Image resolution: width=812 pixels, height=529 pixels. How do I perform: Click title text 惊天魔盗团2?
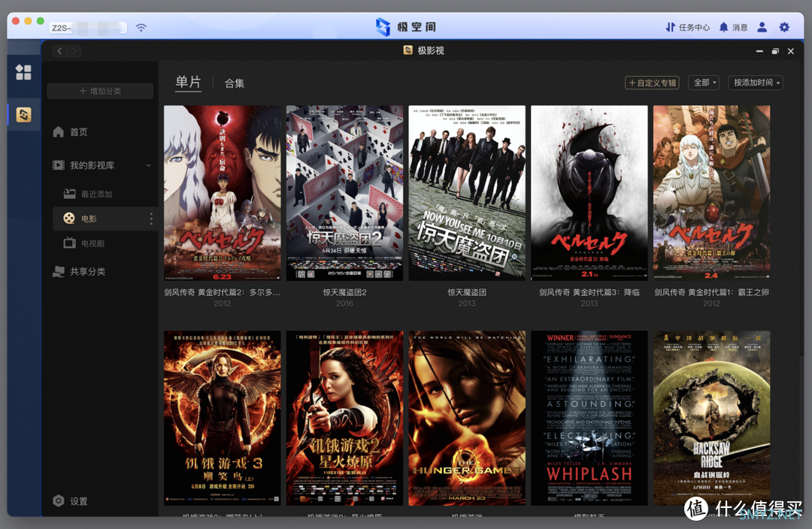click(x=344, y=292)
